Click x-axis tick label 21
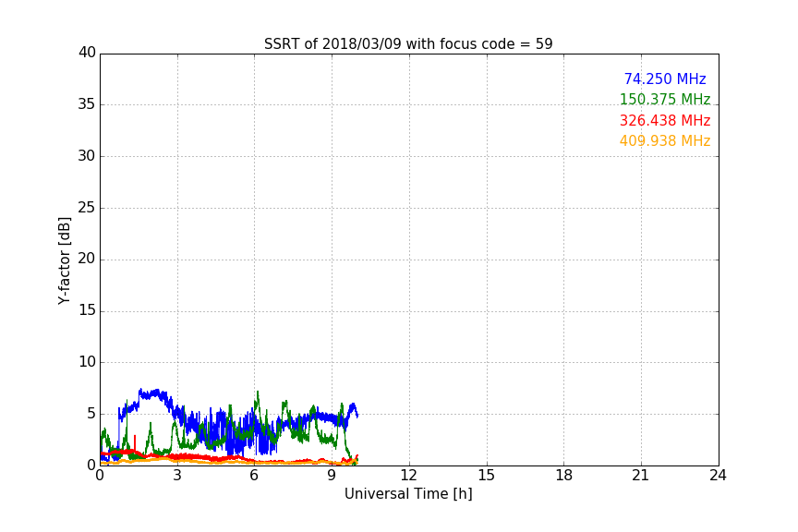 coord(641,476)
